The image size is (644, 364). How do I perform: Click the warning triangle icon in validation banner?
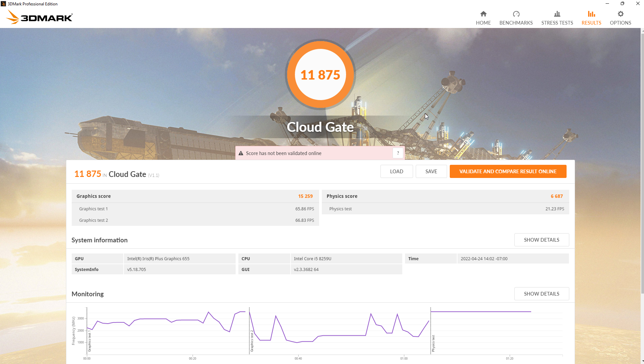coord(241,153)
